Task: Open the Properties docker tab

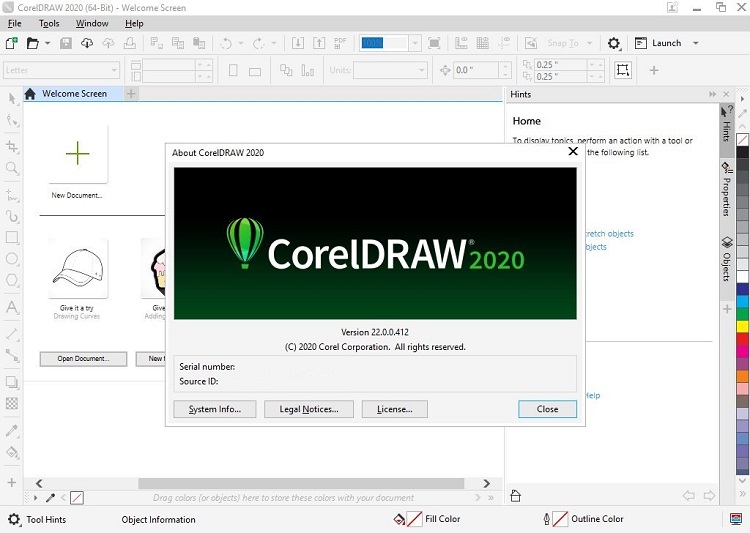Action: (x=727, y=190)
